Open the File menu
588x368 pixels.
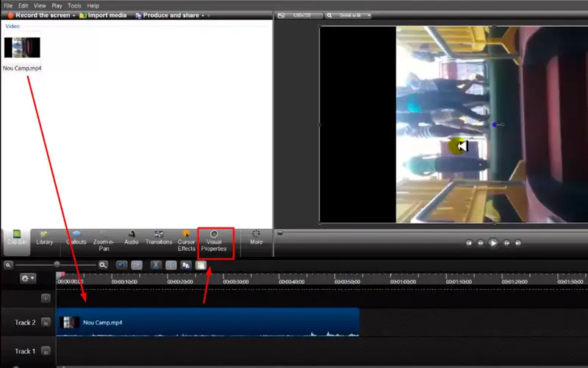tap(8, 6)
